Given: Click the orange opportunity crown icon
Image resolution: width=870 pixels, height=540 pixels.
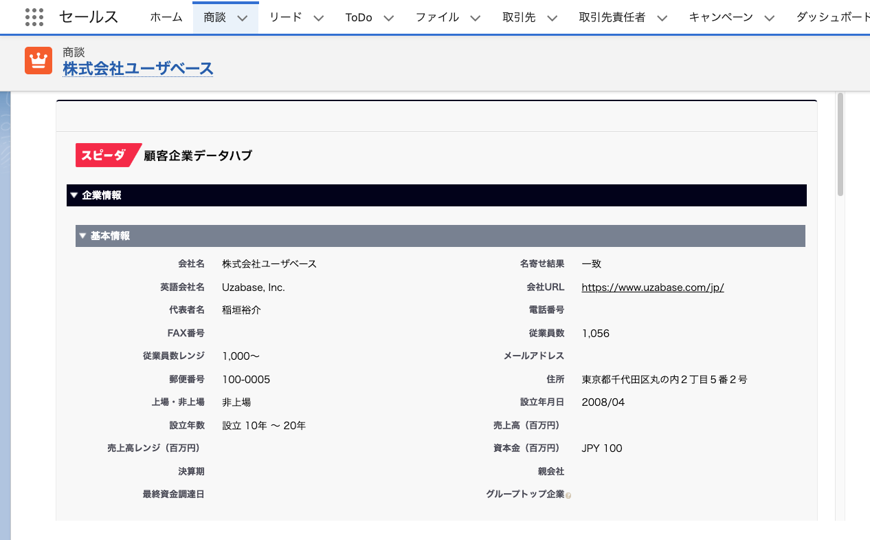Looking at the screenshot, I should tap(38, 60).
